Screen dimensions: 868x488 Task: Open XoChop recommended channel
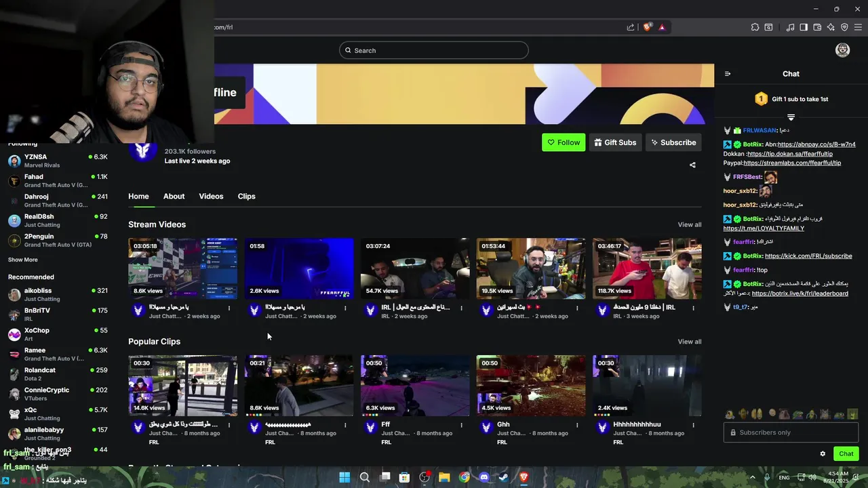pyautogui.click(x=58, y=334)
